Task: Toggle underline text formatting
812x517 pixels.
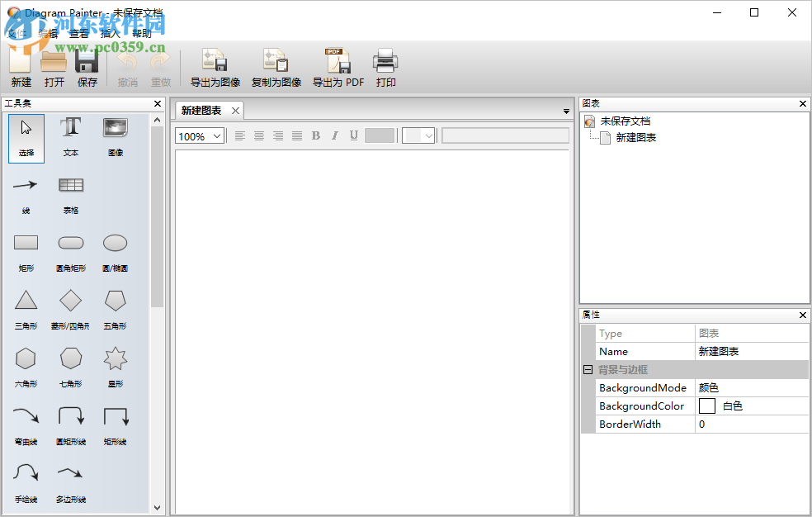Action: pyautogui.click(x=353, y=135)
